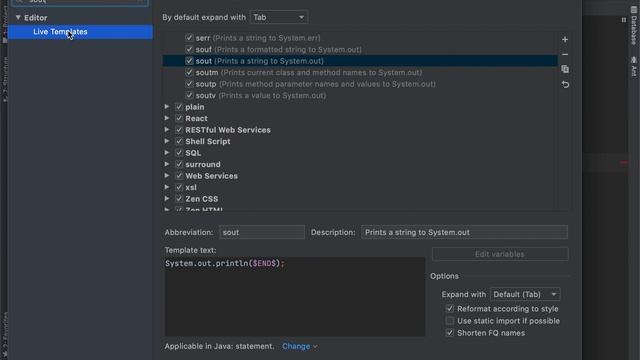The height and width of the screenshot is (360, 640).
Task: Select the soutv template row
Action: 360,95
